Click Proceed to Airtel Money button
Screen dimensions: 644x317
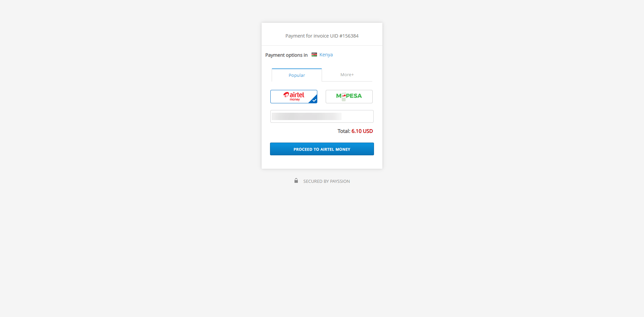click(x=322, y=149)
